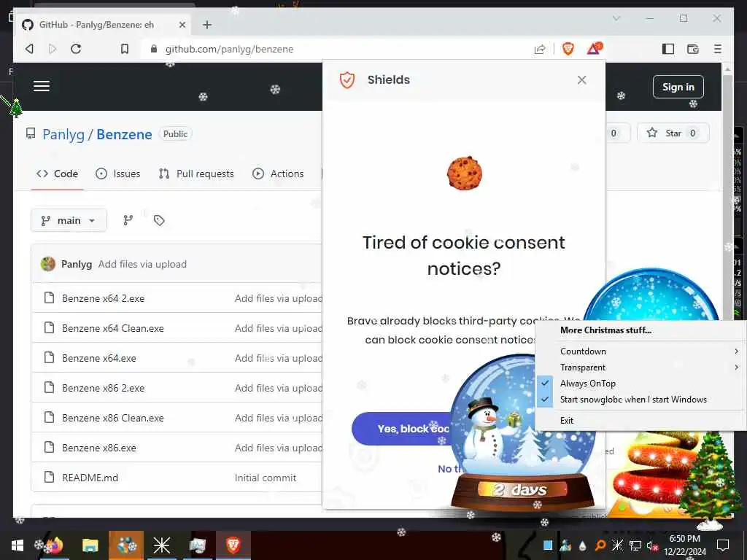The height and width of the screenshot is (560, 747).
Task: Click the network tray icon
Action: coord(635,545)
